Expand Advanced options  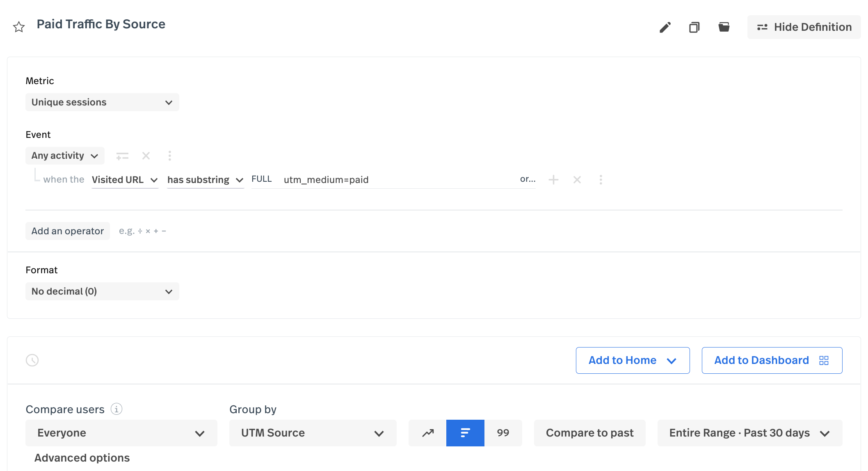81,457
